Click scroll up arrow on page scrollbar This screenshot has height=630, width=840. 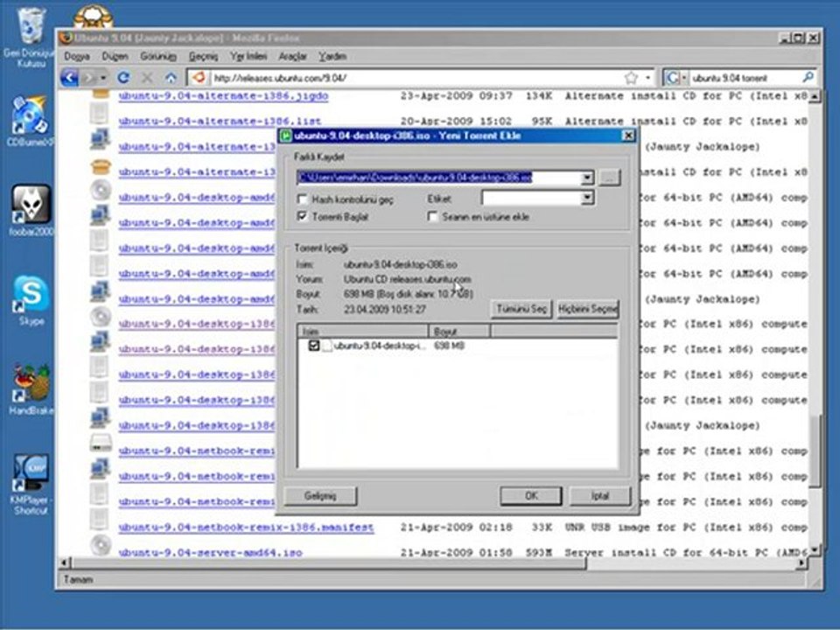[x=815, y=96]
